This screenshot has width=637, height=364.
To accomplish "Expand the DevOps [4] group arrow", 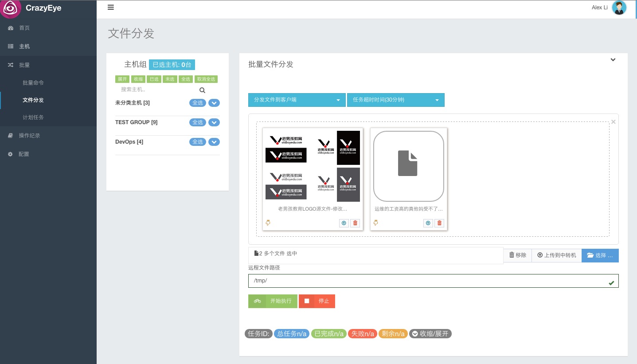I will (214, 142).
